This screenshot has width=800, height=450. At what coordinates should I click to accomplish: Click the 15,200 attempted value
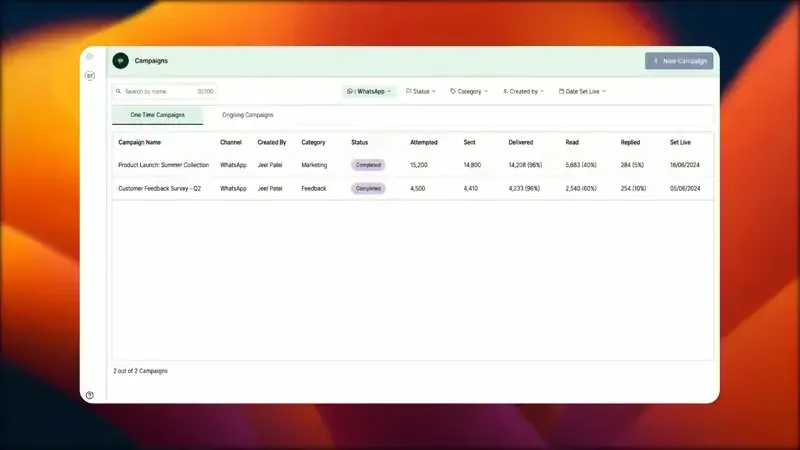pyautogui.click(x=419, y=165)
